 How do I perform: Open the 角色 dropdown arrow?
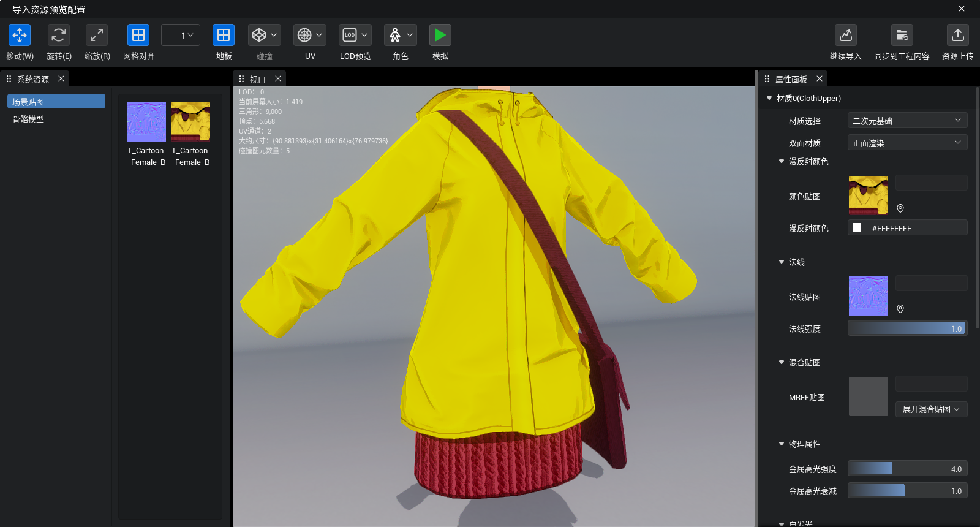[x=410, y=35]
